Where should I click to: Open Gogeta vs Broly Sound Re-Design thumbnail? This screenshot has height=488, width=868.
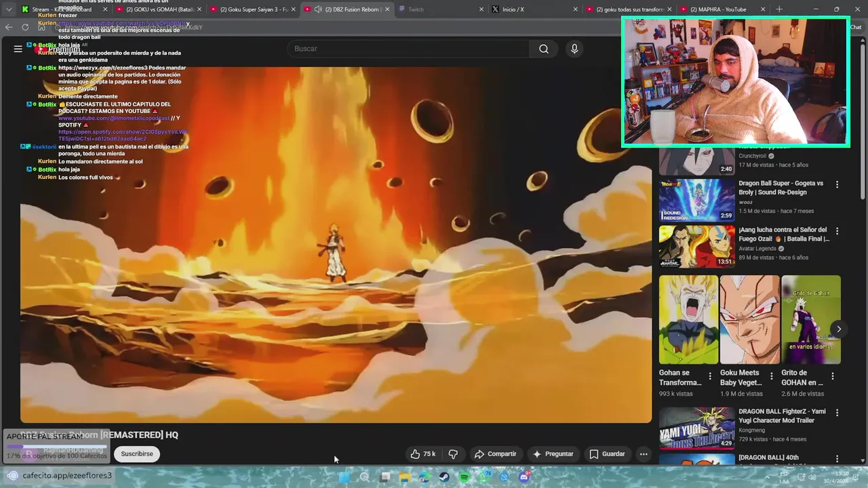pos(697,200)
